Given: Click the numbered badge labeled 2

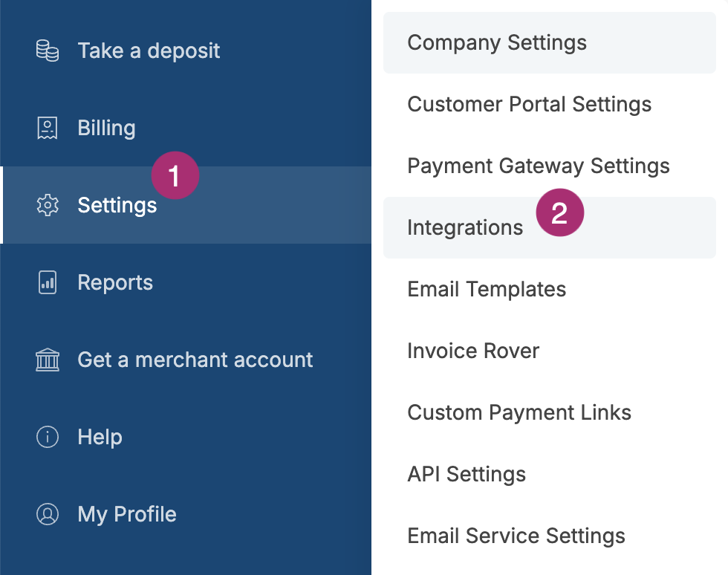Looking at the screenshot, I should click(560, 212).
